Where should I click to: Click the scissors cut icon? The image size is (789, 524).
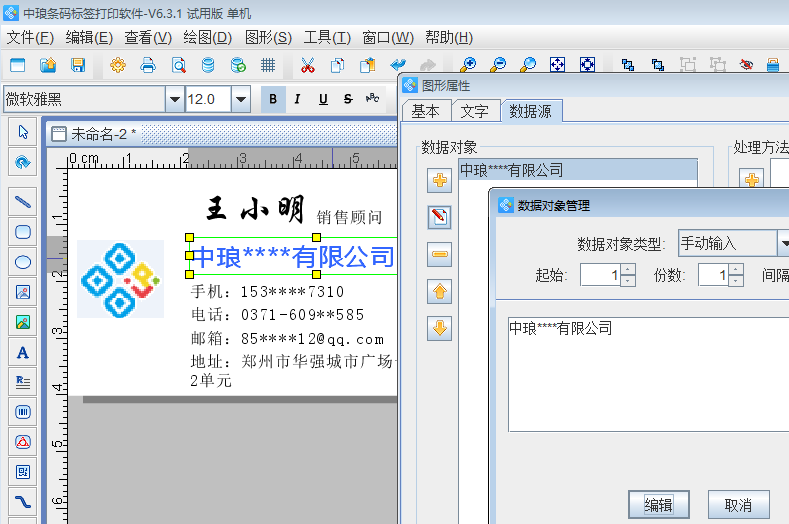(307, 65)
